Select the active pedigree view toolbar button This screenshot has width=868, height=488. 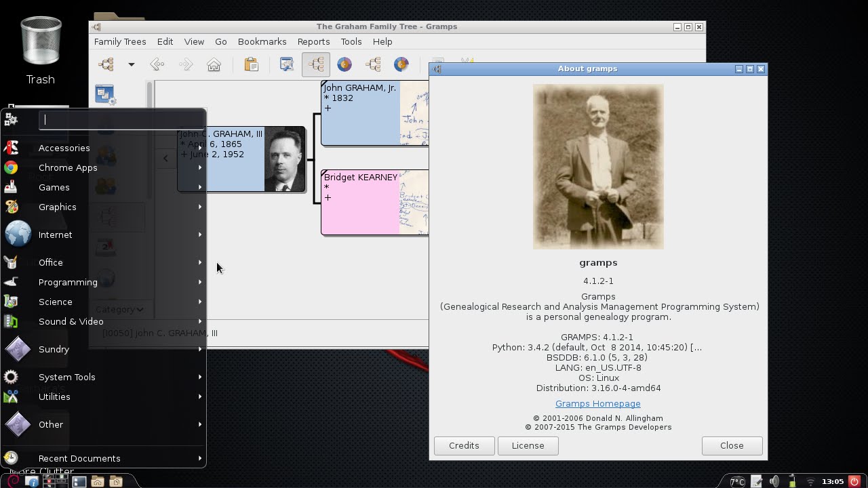tap(316, 64)
